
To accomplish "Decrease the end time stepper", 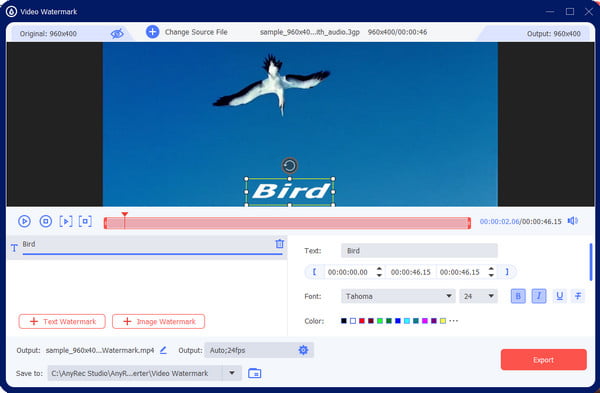I will pyautogui.click(x=491, y=275).
